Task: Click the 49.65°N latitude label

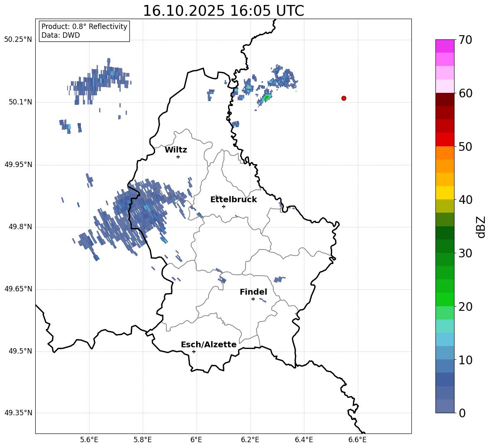Action: click(18, 289)
